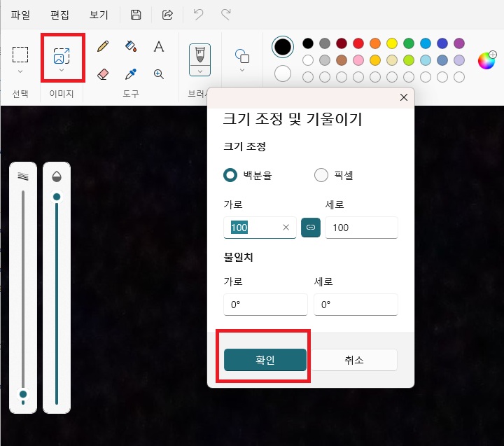Click the skew 가로 degree field
Screen dimensions: 504x446
(x=265, y=305)
